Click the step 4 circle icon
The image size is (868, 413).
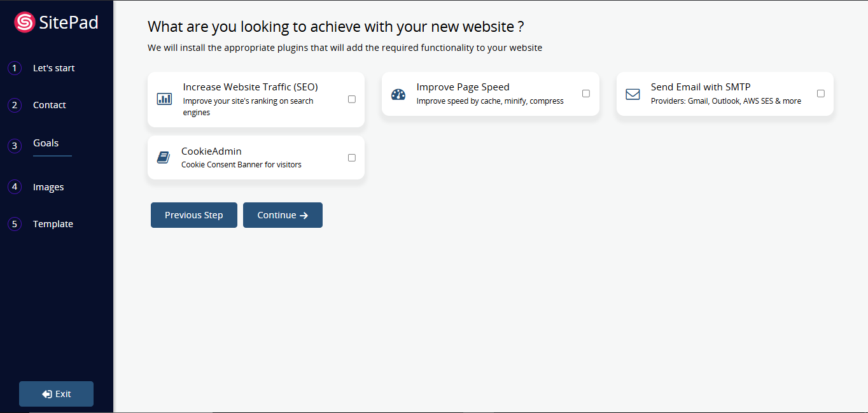(x=15, y=187)
